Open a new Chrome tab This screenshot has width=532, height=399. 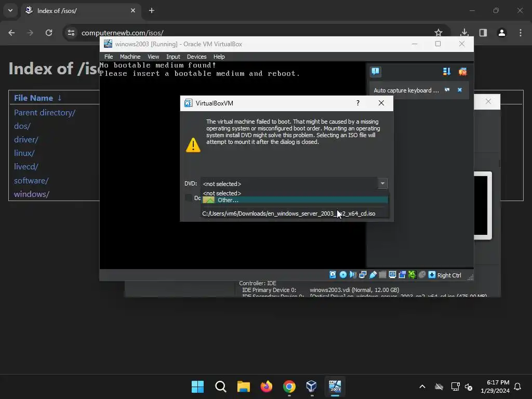[x=152, y=10]
